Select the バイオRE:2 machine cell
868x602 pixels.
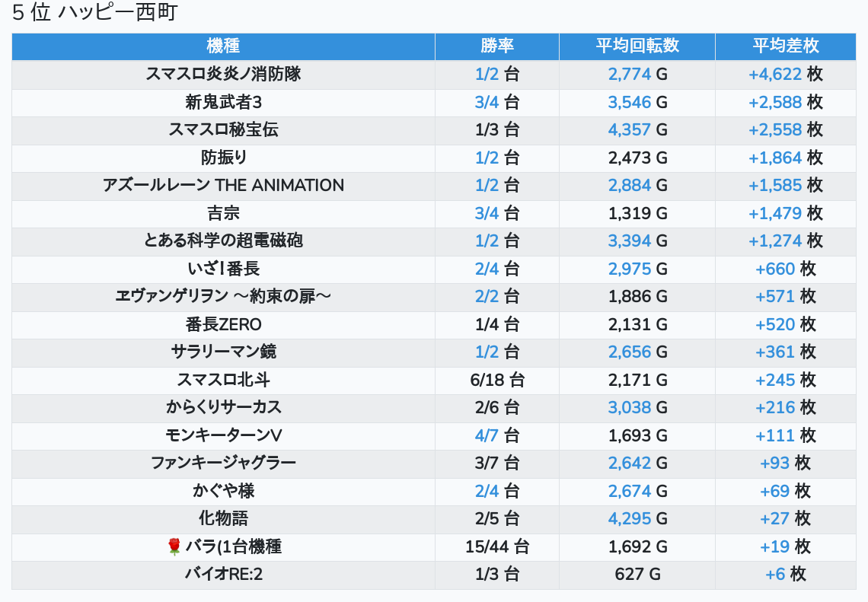coord(223,574)
